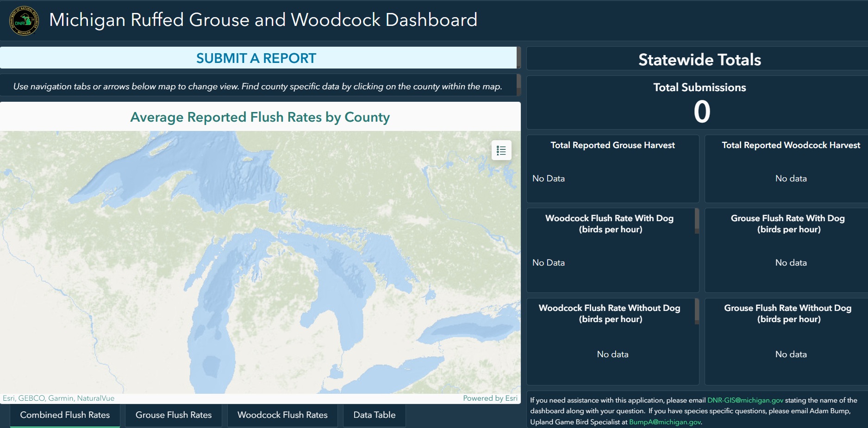Click scrollbar beside the navigation instructions text
This screenshot has height=428, width=868.
pyautogui.click(x=518, y=85)
